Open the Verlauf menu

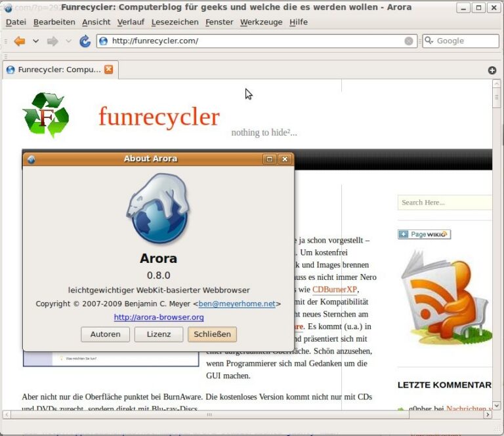coord(131,22)
